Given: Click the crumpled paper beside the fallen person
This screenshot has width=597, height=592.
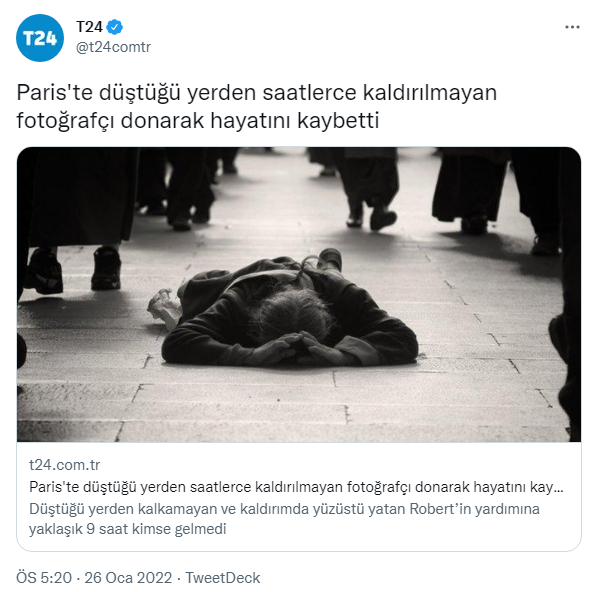Looking at the screenshot, I should click(x=165, y=308).
